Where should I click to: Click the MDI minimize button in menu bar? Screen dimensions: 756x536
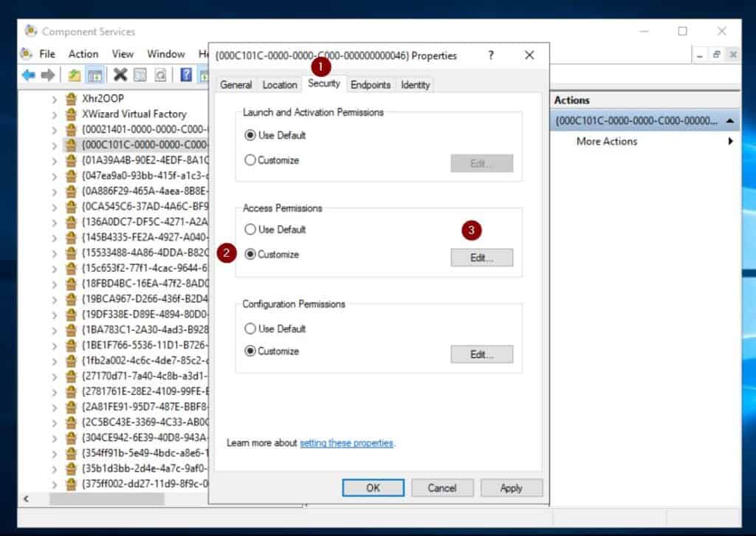(700, 55)
